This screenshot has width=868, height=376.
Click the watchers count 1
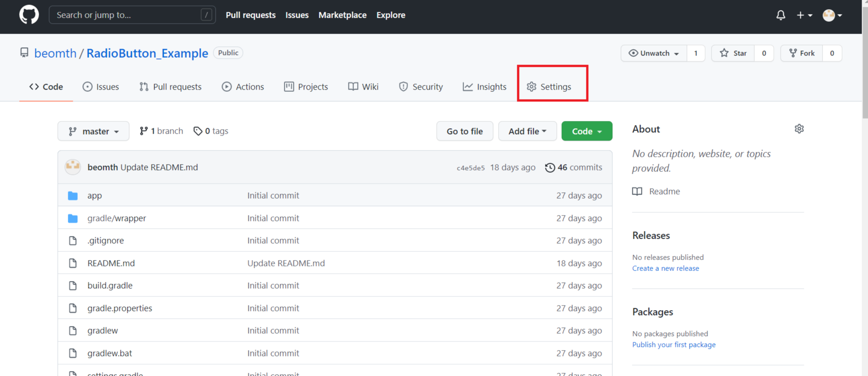696,53
